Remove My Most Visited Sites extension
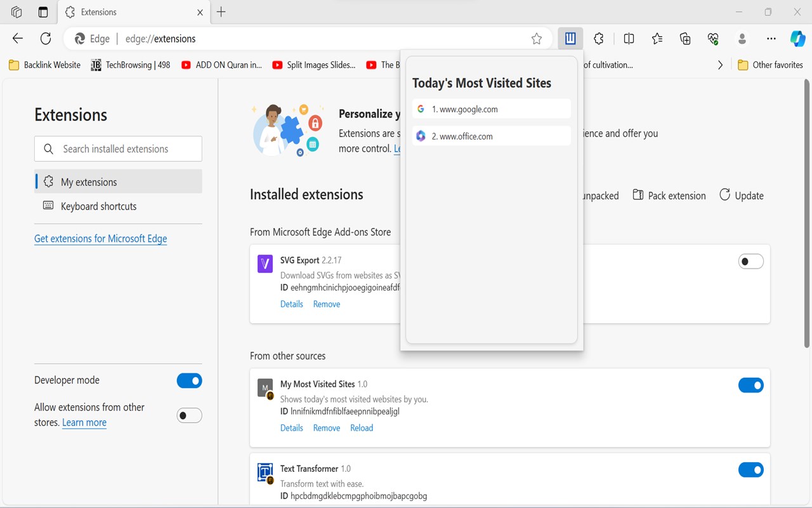Image resolution: width=812 pixels, height=508 pixels. point(327,428)
